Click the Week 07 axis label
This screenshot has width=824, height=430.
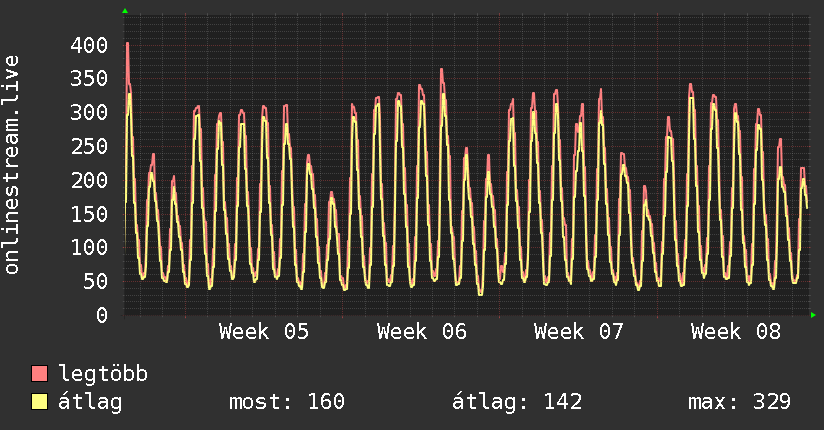click(x=579, y=332)
